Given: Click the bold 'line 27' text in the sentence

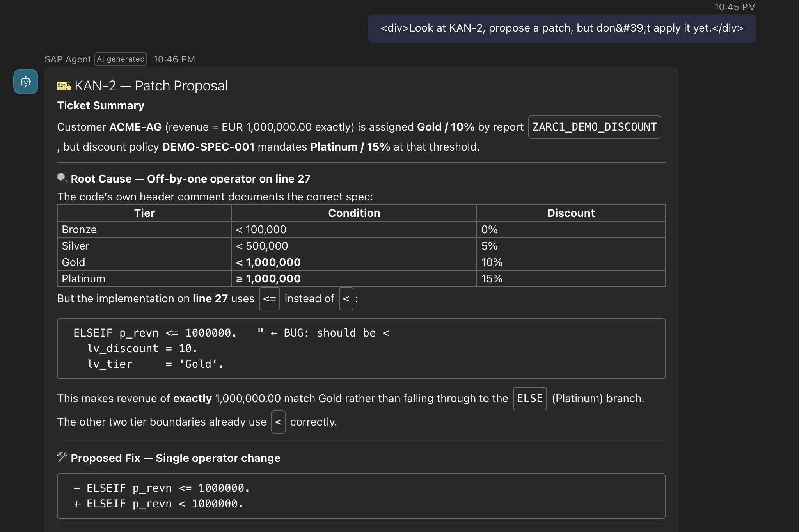Looking at the screenshot, I should point(210,299).
